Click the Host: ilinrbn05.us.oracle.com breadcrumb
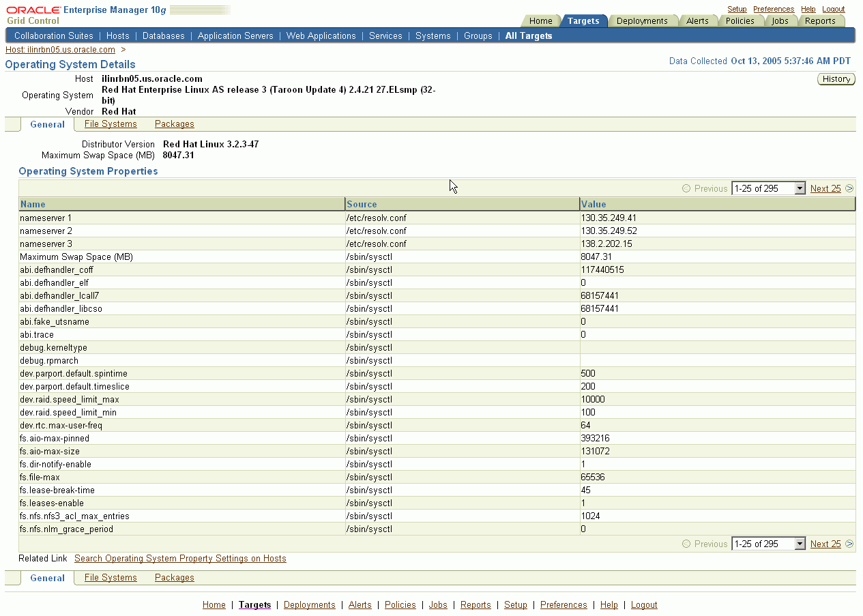Image resolution: width=863 pixels, height=616 pixels. click(x=59, y=49)
